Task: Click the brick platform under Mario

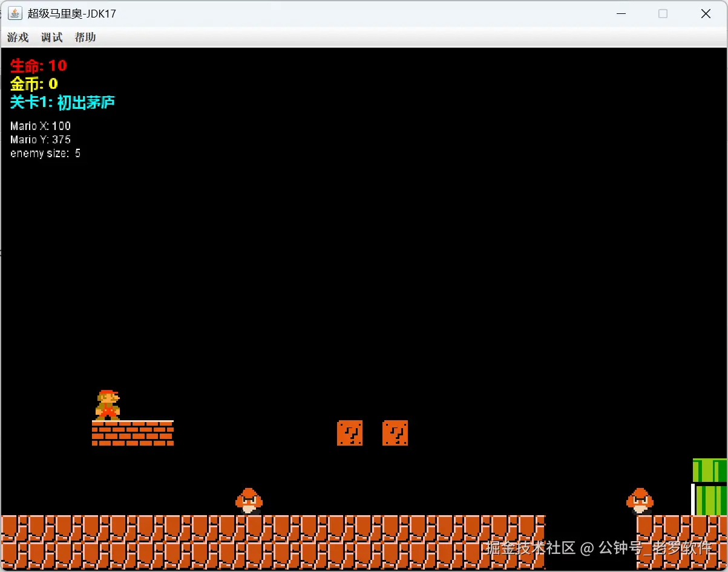Action: [x=133, y=433]
